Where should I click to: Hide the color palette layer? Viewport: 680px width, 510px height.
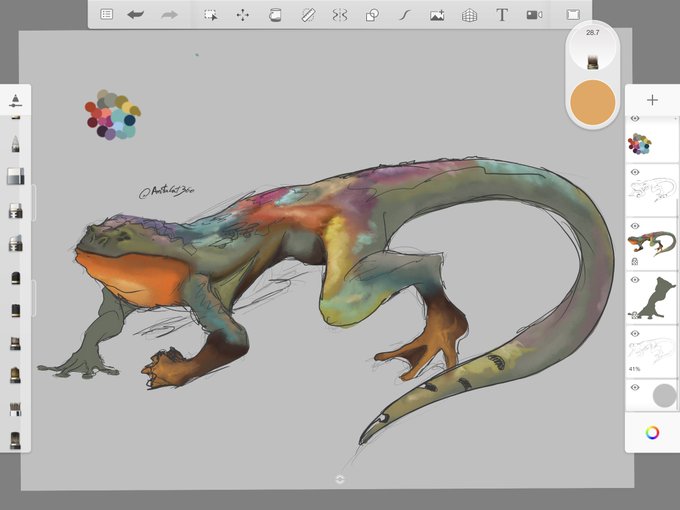tap(635, 119)
